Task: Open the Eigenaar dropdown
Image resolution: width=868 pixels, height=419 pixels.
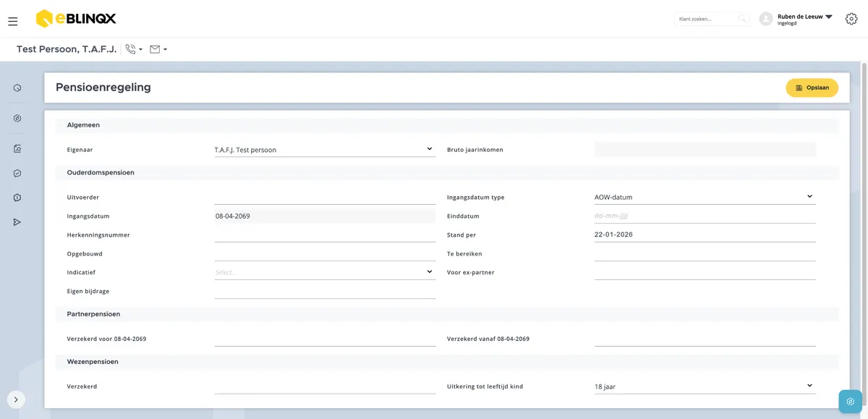Action: click(325, 150)
